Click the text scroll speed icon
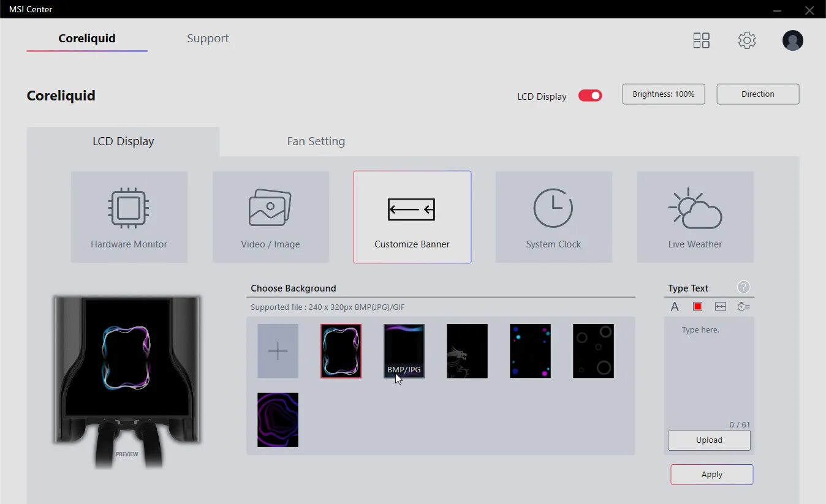 tap(743, 306)
